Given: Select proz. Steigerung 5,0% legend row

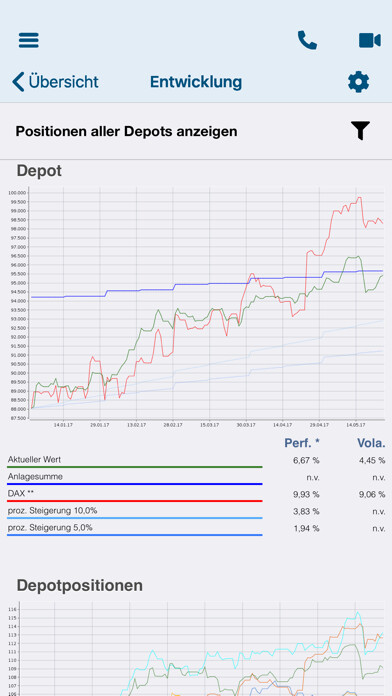Looking at the screenshot, I should (x=135, y=530).
